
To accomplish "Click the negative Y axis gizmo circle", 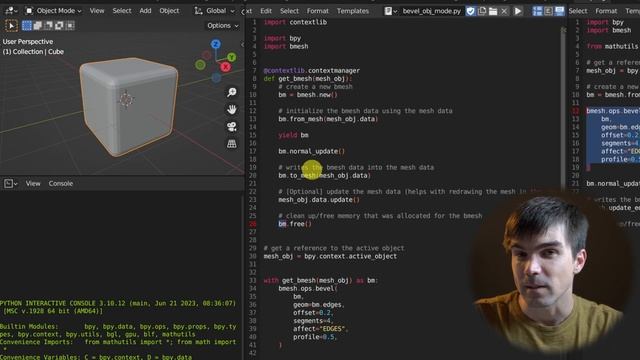I will pos(200,64).
